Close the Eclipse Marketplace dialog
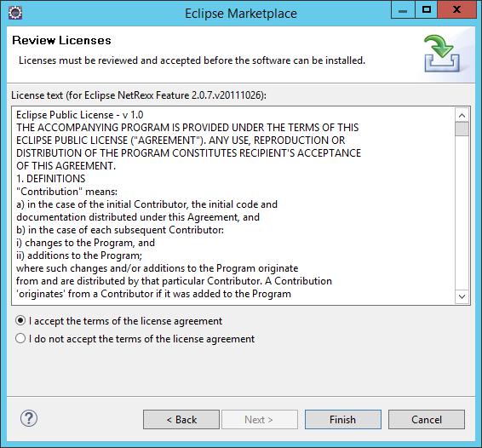The image size is (482, 448). tap(456, 10)
